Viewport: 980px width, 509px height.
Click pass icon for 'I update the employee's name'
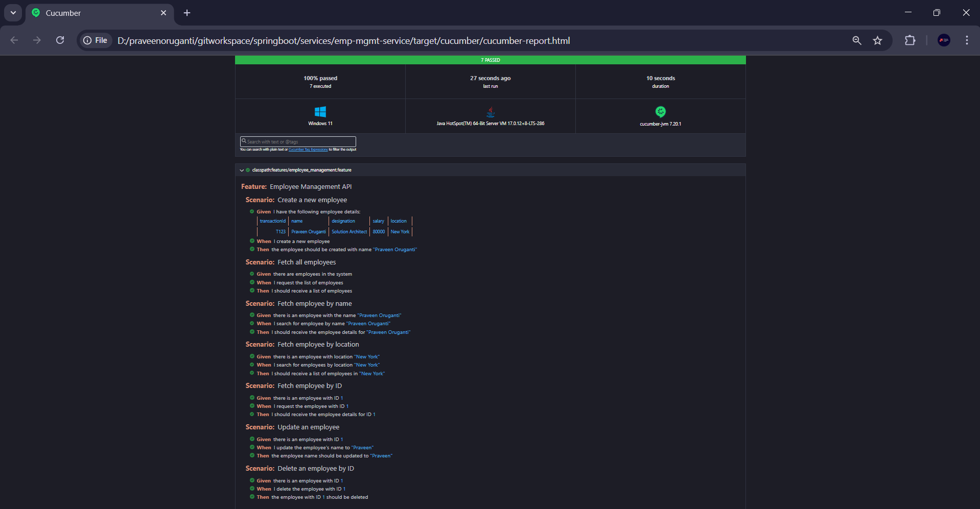tap(252, 447)
